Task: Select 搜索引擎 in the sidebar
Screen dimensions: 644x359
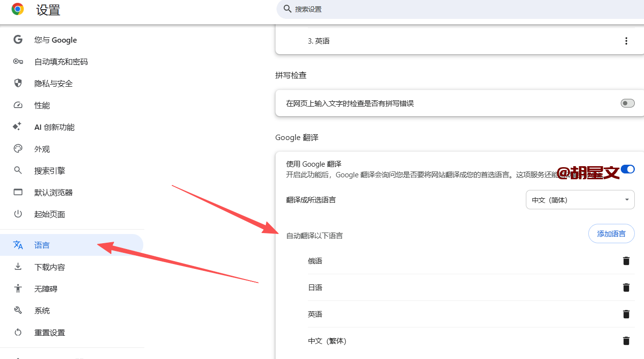Action: coord(49,171)
